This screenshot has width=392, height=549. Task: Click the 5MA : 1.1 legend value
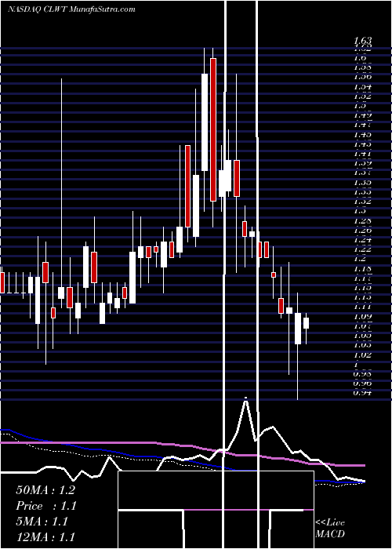(x=42, y=522)
